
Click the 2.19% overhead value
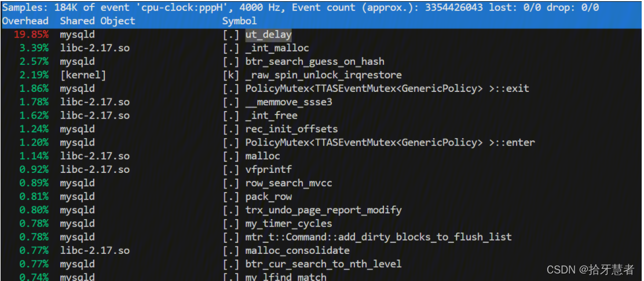[x=34, y=76]
